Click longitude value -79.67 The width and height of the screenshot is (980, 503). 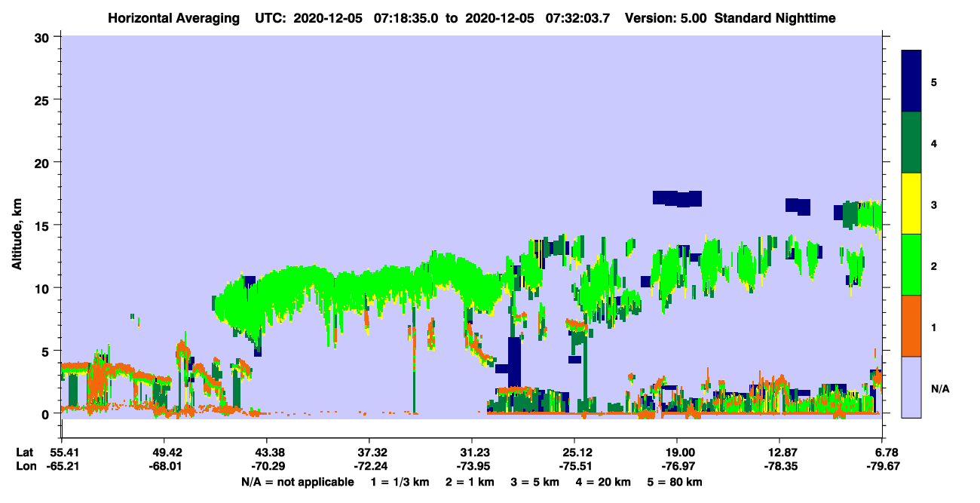click(x=882, y=467)
